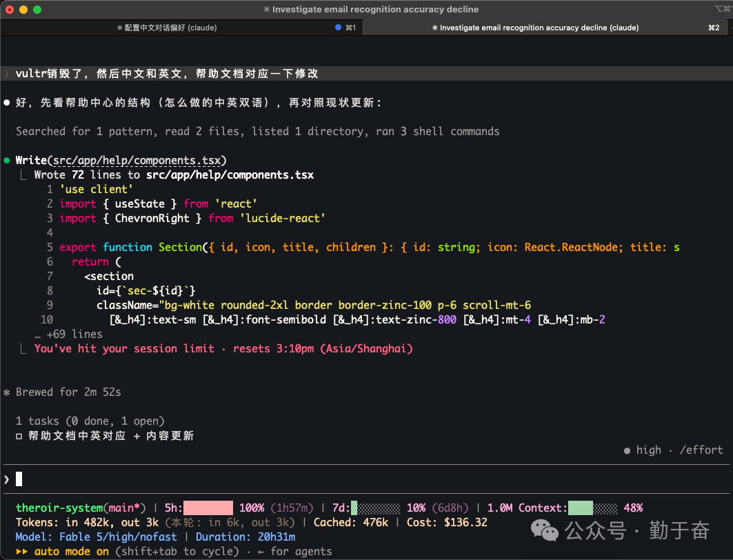Click 'Cost: $136.32' in status line
The width and height of the screenshot is (733, 560).
(x=447, y=523)
